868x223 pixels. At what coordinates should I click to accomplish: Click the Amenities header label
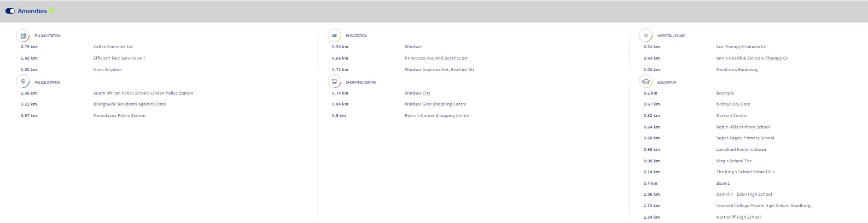point(32,11)
